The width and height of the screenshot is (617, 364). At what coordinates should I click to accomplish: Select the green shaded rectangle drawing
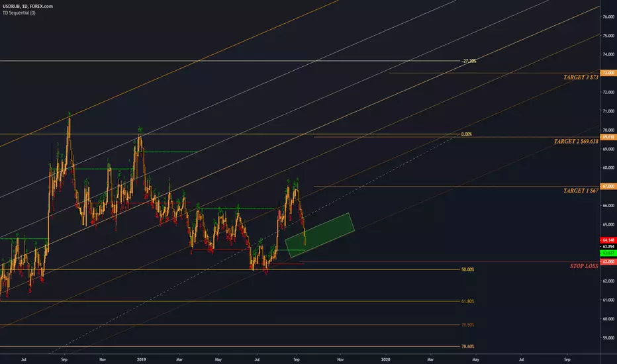pos(320,236)
